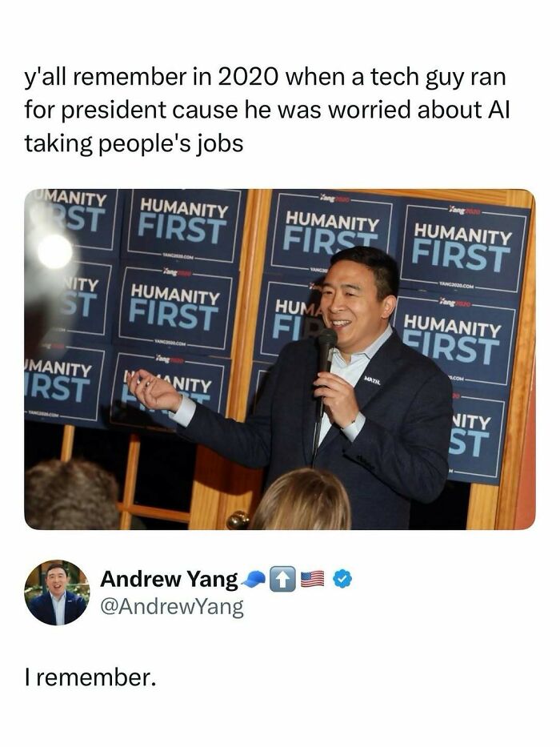Screen dimensions: 560x747
Task: Click the MATH lapel pin on the jacket
Action: (x=372, y=380)
